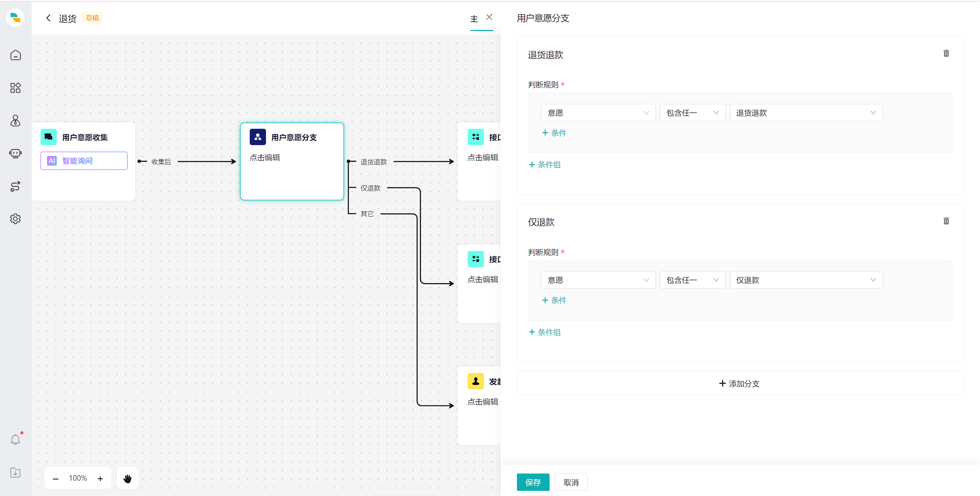
Task: Open the apps grid icon in sidebar
Action: tap(16, 88)
